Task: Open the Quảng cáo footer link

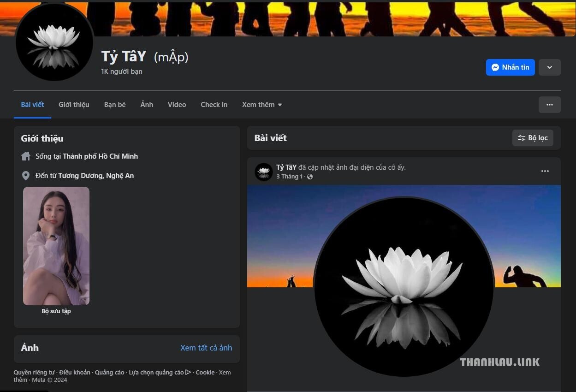Action: (110, 373)
